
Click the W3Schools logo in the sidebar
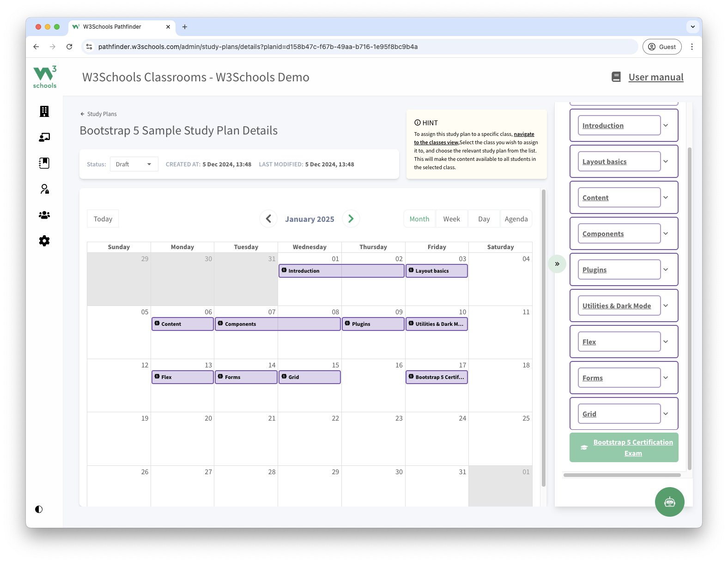45,77
